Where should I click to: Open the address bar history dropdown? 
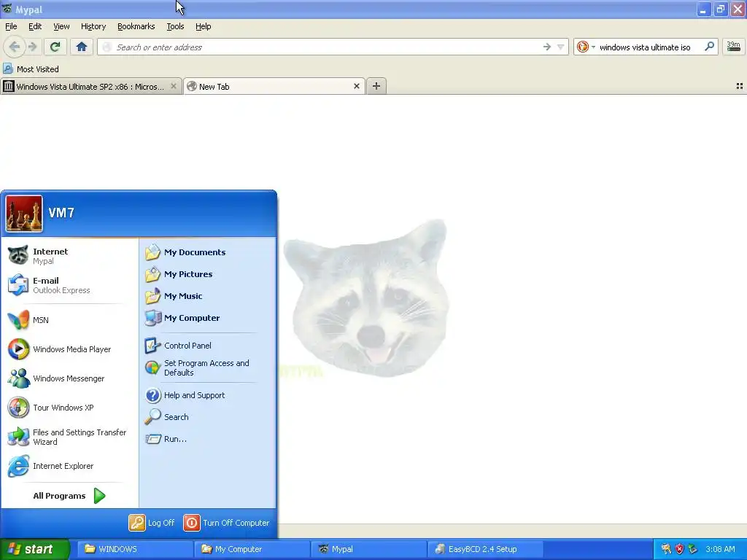pyautogui.click(x=561, y=47)
